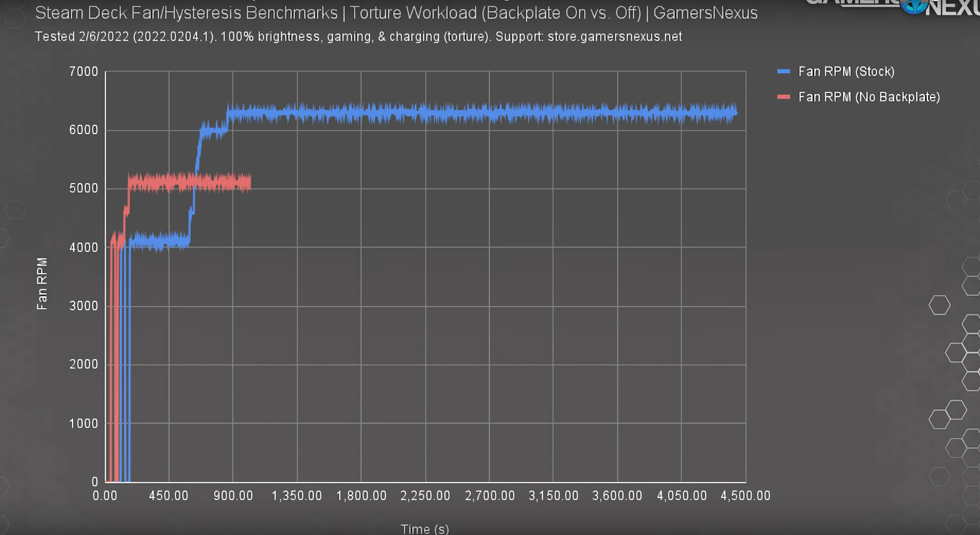Image resolution: width=980 pixels, height=535 pixels.
Task: Click the Y-axis value 2000
Action: tap(84, 364)
